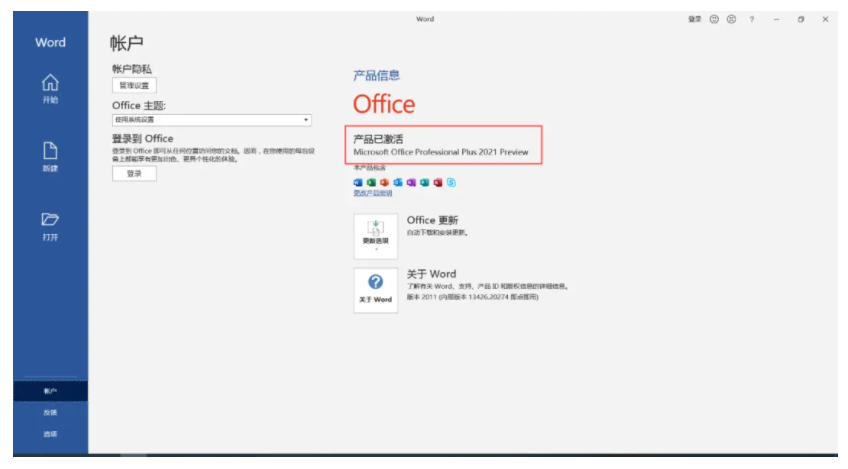Open the 关于 Word about button

click(375, 290)
